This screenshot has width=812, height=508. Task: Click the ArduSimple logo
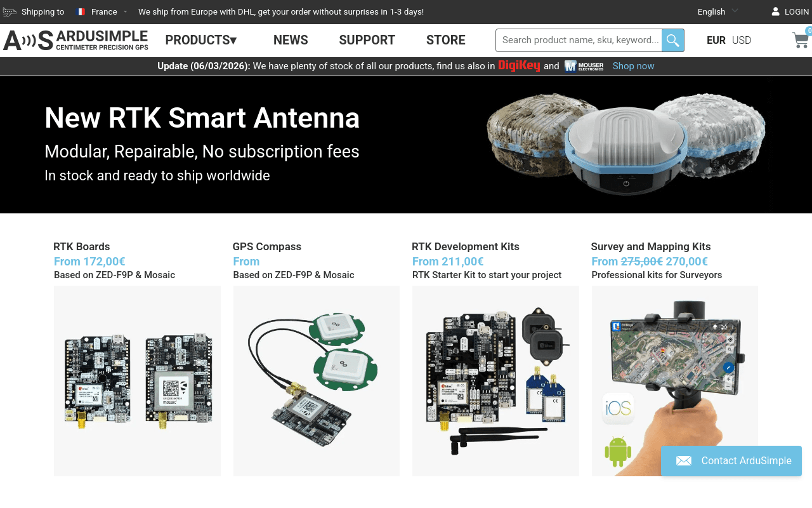[x=75, y=40]
